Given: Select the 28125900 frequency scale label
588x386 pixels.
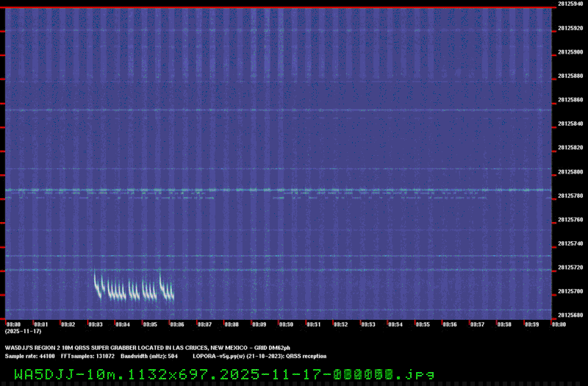Looking at the screenshot, I should point(570,52).
